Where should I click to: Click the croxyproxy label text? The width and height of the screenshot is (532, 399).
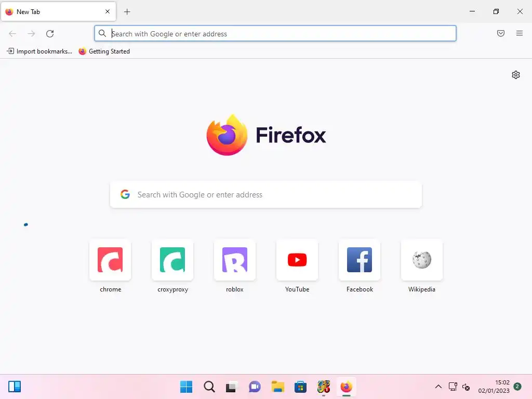[x=172, y=289]
